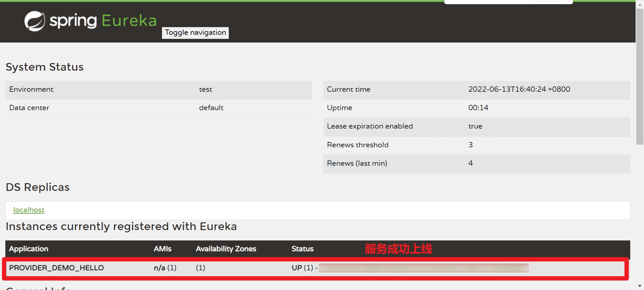Click the System Status heading

[45, 67]
